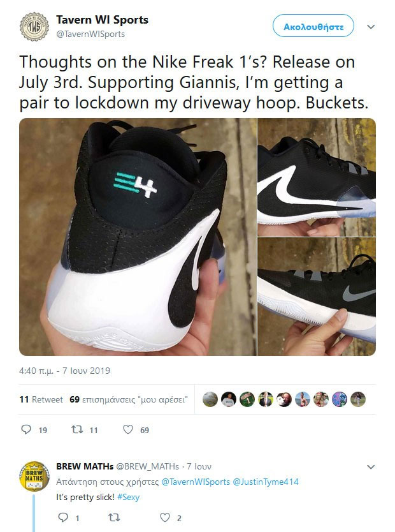Open the @JustinTyme414 mention link
The height and width of the screenshot is (532, 395).
coord(266,482)
